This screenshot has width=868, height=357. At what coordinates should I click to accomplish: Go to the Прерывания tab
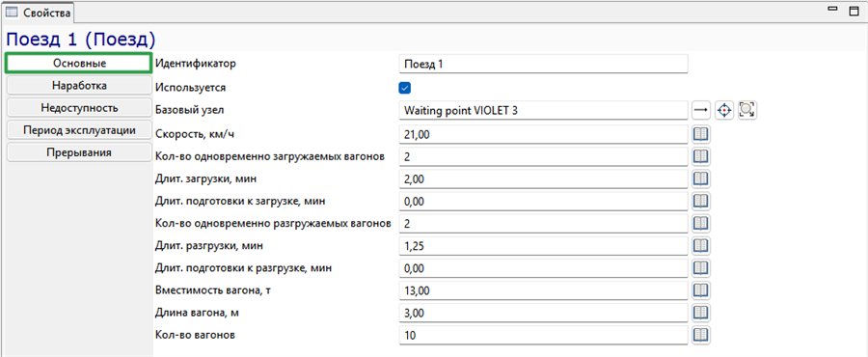[x=79, y=152]
